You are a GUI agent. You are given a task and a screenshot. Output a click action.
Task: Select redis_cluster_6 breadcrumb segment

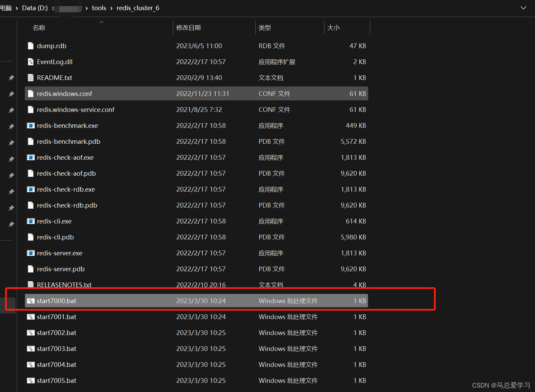click(138, 8)
